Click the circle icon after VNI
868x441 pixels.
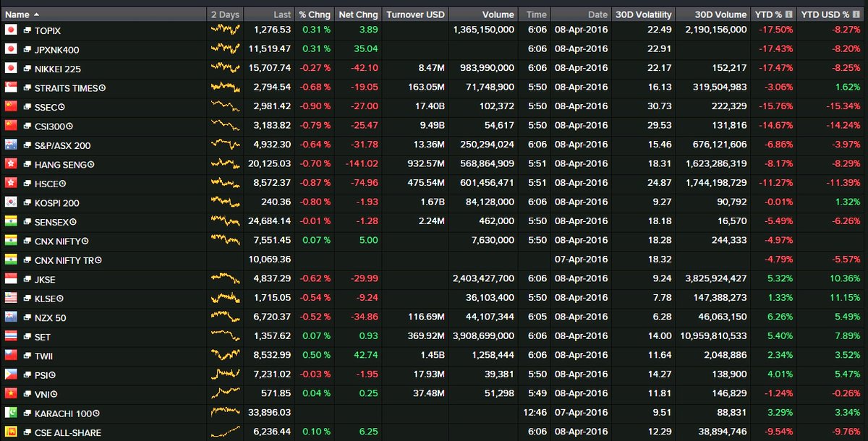point(55,395)
